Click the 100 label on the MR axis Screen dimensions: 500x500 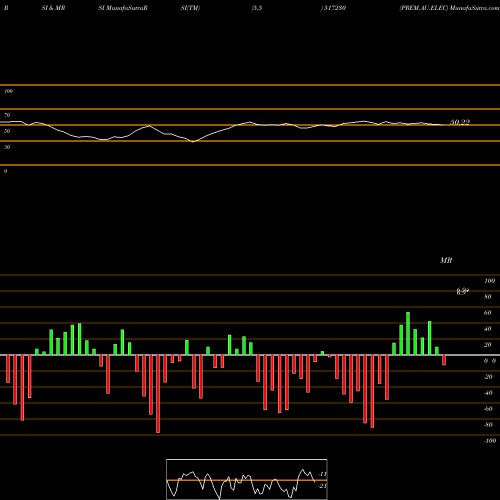click(x=489, y=281)
